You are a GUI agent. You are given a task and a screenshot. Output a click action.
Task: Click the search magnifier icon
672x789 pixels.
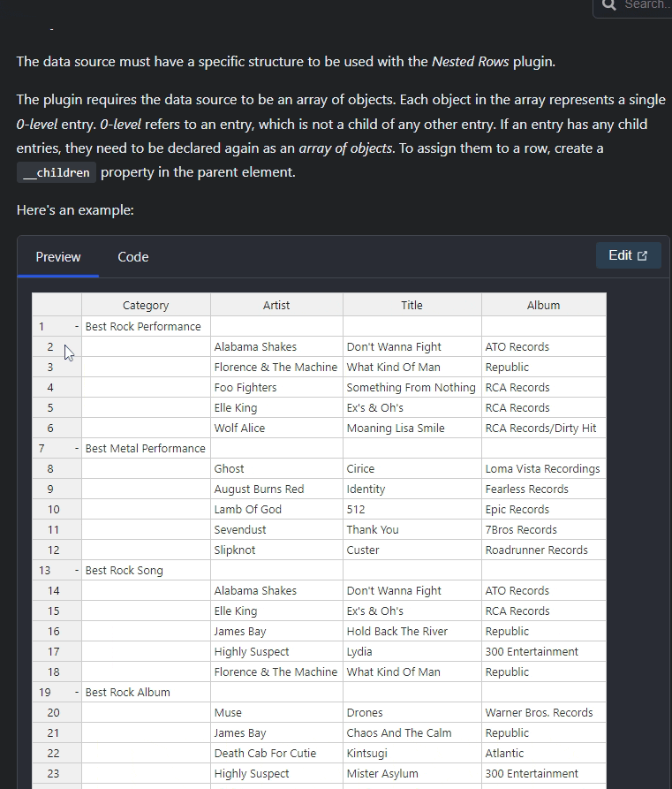click(x=609, y=4)
